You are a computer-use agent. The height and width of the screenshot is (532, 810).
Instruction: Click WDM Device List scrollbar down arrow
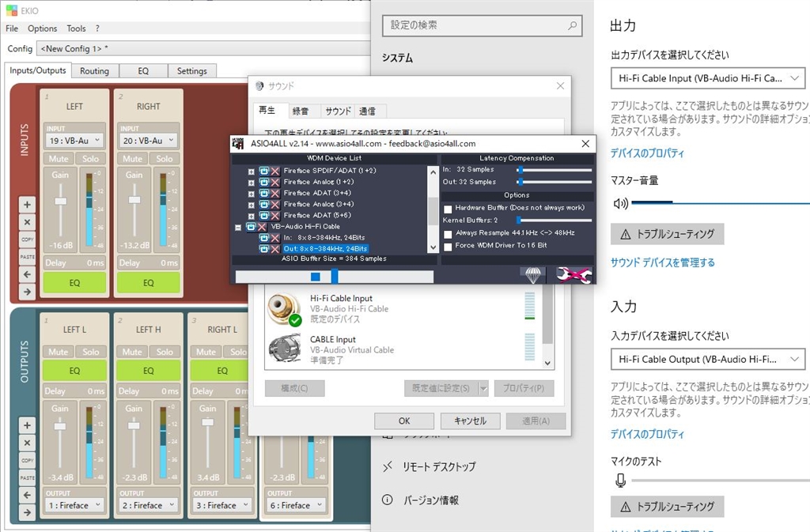pyautogui.click(x=433, y=247)
